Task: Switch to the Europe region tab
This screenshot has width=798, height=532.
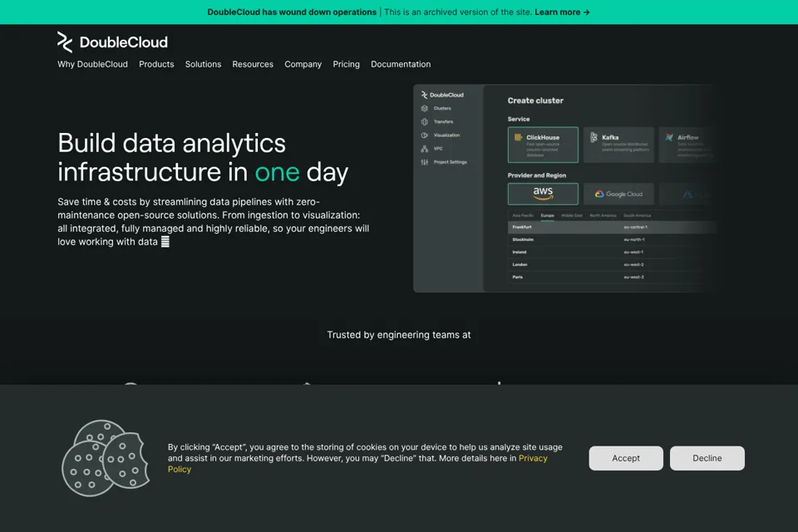Action: (x=548, y=215)
